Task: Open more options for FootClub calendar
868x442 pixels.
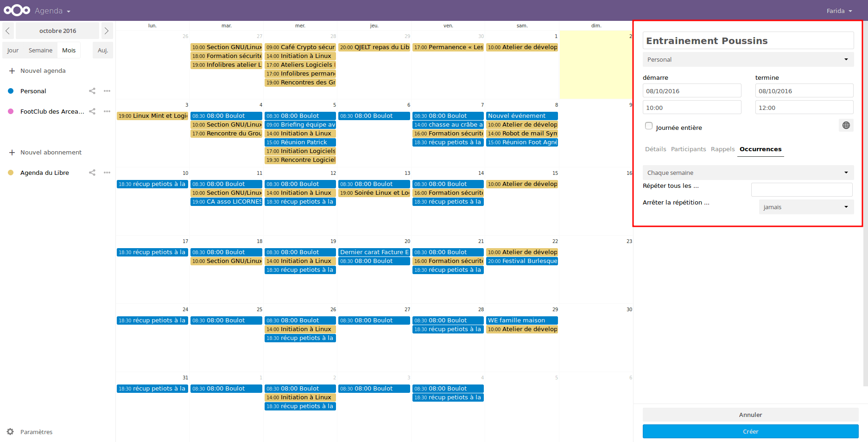Action: 107,111
